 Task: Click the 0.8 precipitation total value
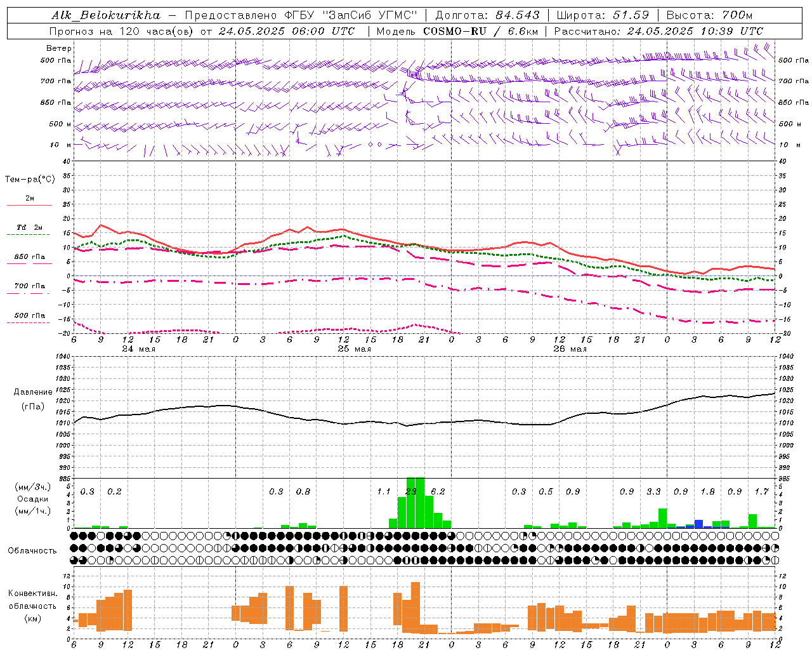coord(303,492)
